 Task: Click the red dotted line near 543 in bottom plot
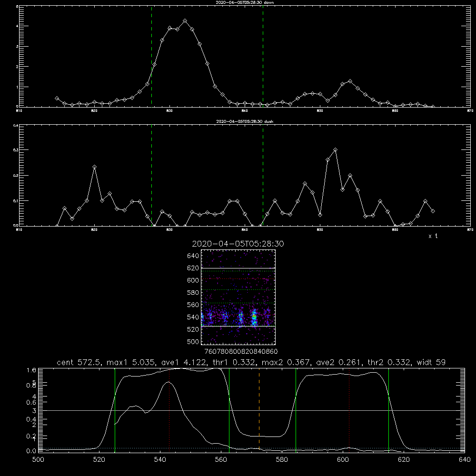pyautogui.click(x=169, y=410)
